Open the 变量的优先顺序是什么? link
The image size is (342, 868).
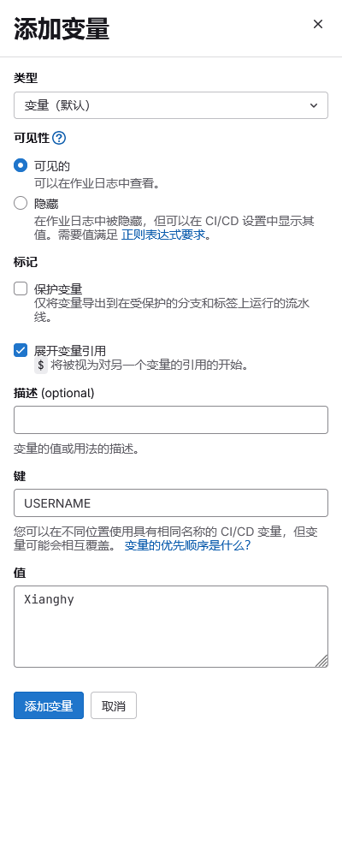click(x=188, y=545)
